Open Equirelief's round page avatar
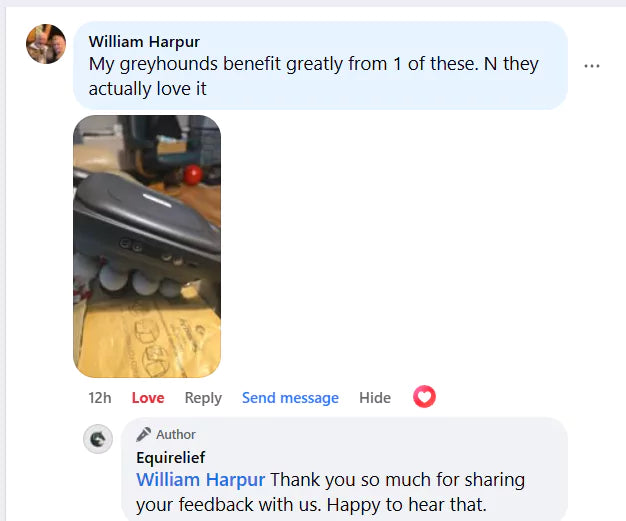Image resolution: width=626 pixels, height=521 pixels. [98, 439]
